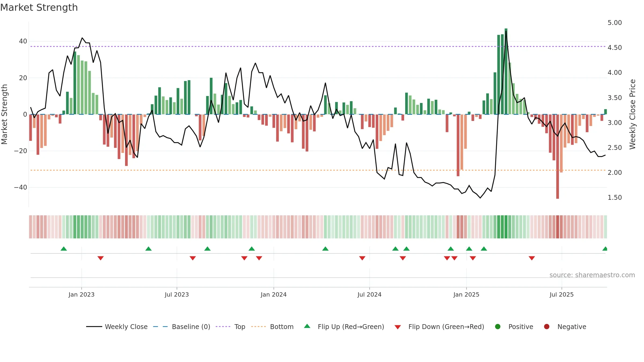The height and width of the screenshot is (362, 644).
Task: Click the Jan 2023 axis label
Action: 81,294
